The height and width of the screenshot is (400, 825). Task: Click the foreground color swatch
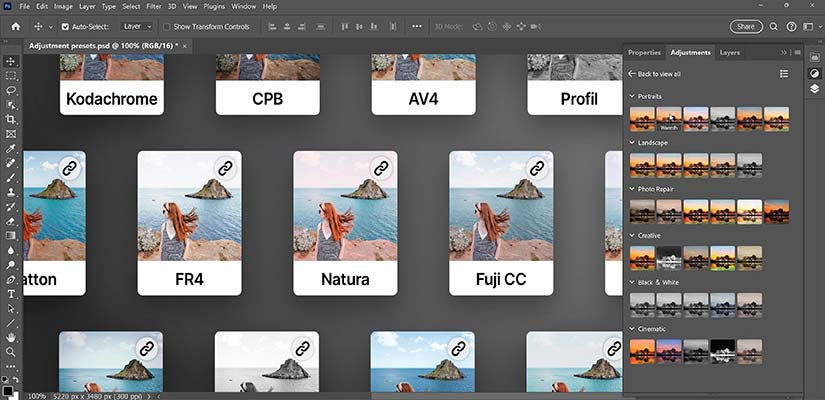[x=7, y=391]
